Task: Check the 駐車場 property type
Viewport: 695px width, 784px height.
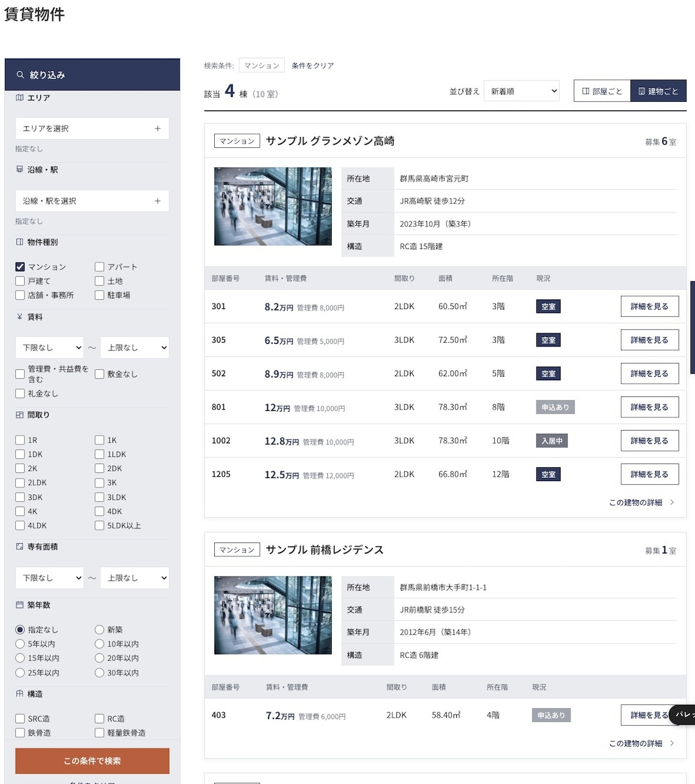Action: 99,295
